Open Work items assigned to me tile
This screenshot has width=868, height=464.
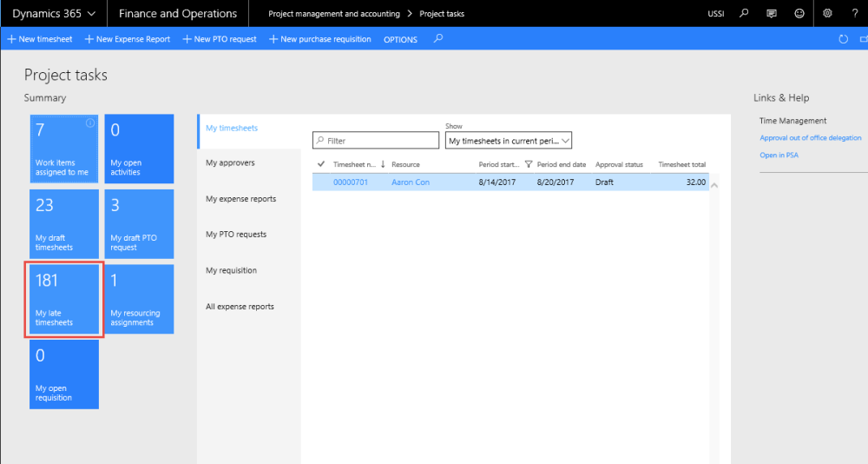(64, 149)
